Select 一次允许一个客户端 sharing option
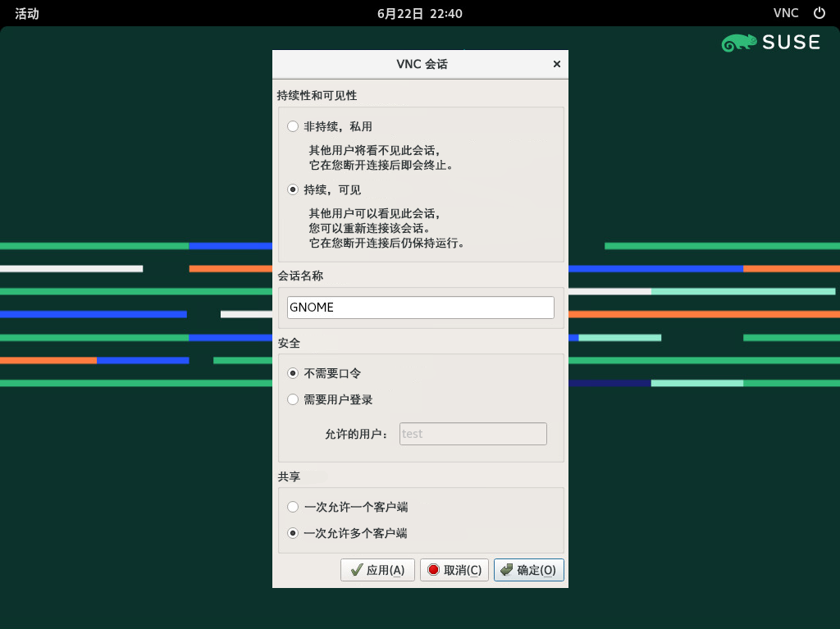 (293, 507)
